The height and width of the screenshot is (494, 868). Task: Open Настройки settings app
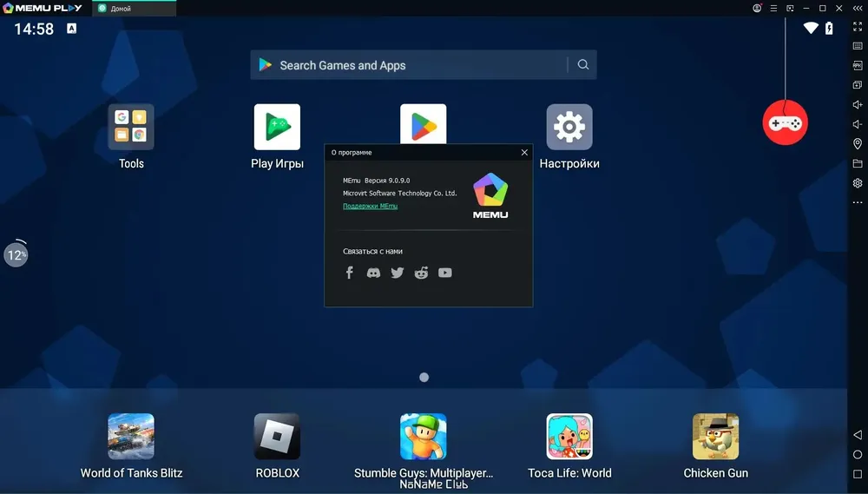tap(569, 127)
